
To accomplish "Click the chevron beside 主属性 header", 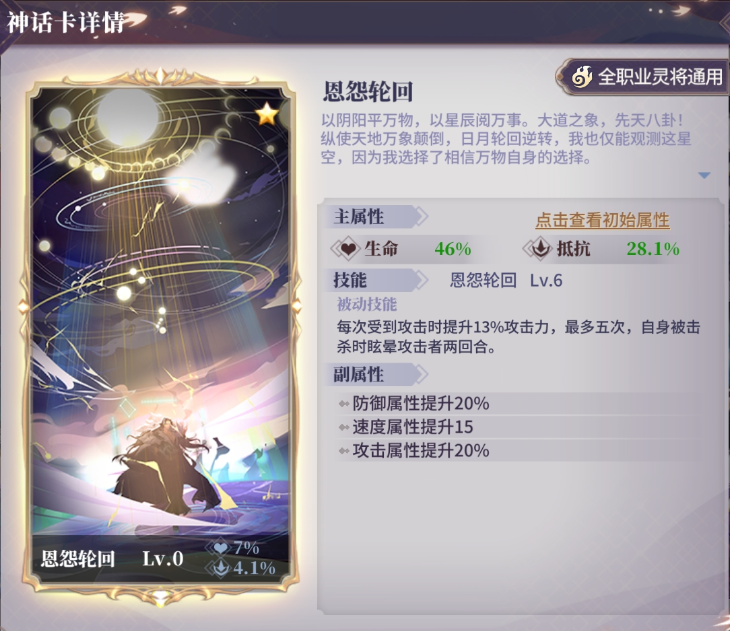I will (421, 217).
